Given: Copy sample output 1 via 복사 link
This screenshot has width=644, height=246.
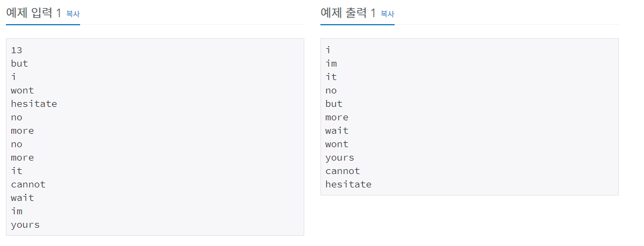Looking at the screenshot, I should 387,14.
